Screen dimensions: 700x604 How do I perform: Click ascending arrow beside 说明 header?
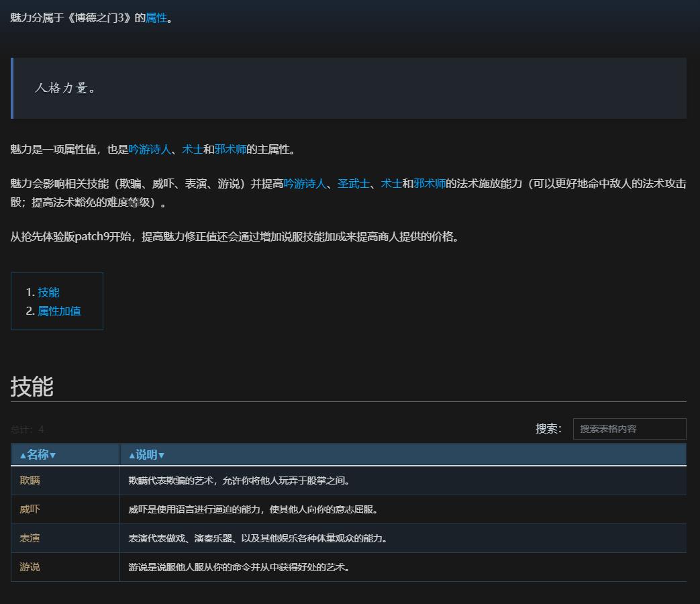[132, 455]
